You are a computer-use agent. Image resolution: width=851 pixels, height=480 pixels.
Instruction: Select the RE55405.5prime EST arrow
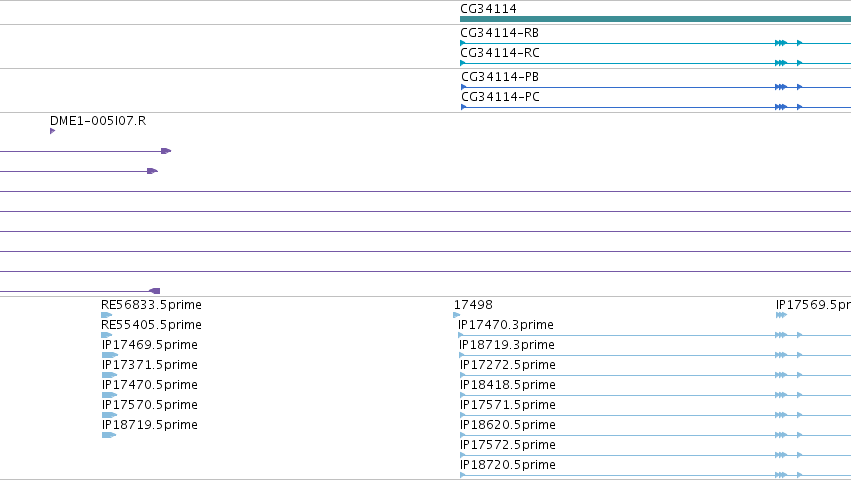tap(106, 335)
